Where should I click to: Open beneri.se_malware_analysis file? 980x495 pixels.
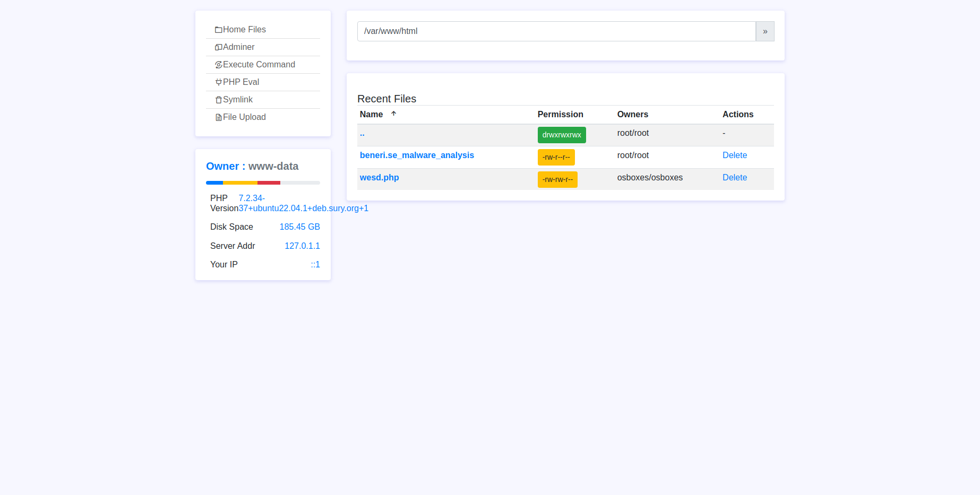point(417,155)
